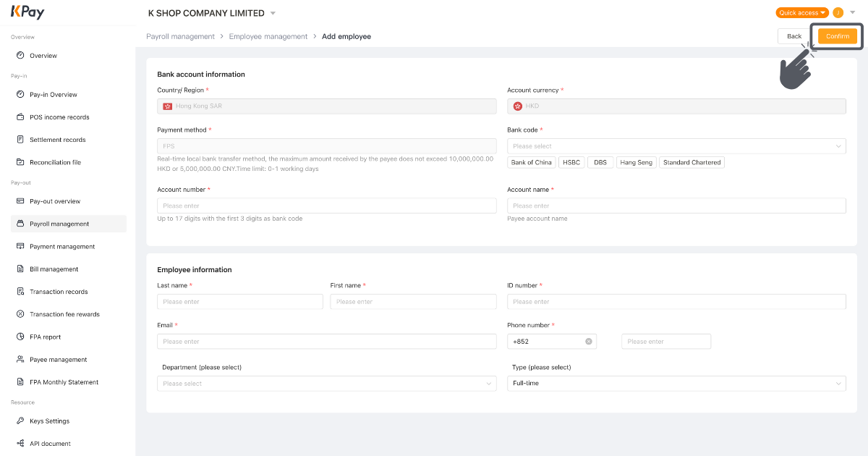Clear the +852 phone area code
Screen dimensions: 868x456
click(x=588, y=341)
